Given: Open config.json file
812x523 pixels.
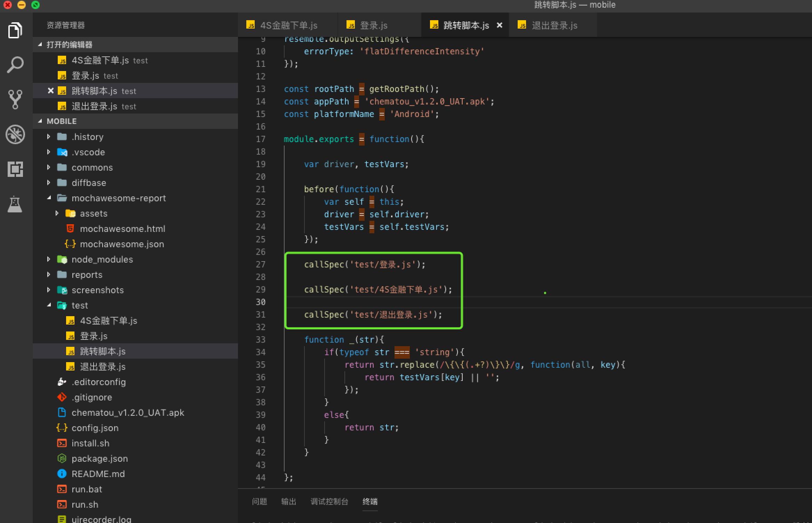Looking at the screenshot, I should [x=135, y=428].
